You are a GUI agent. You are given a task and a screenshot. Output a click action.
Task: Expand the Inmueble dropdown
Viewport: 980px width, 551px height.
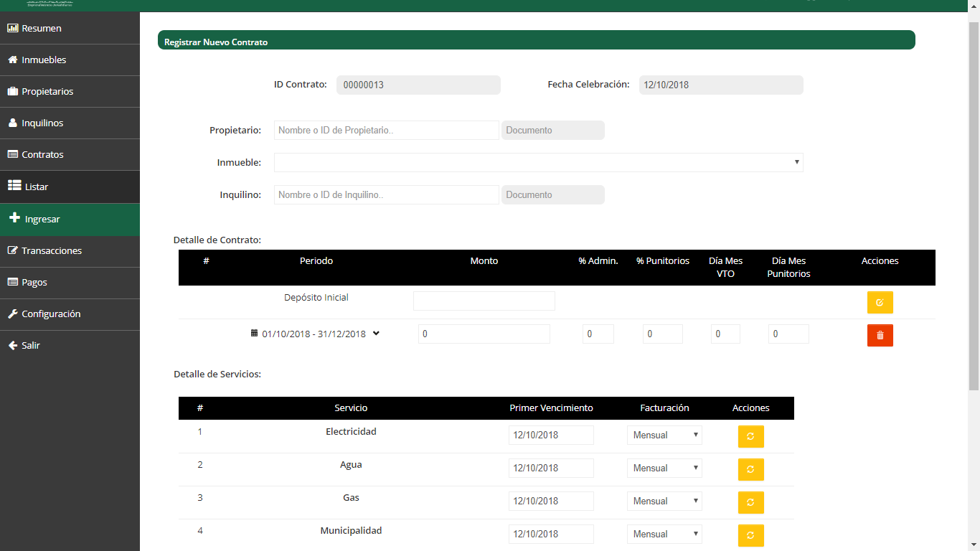(x=538, y=163)
